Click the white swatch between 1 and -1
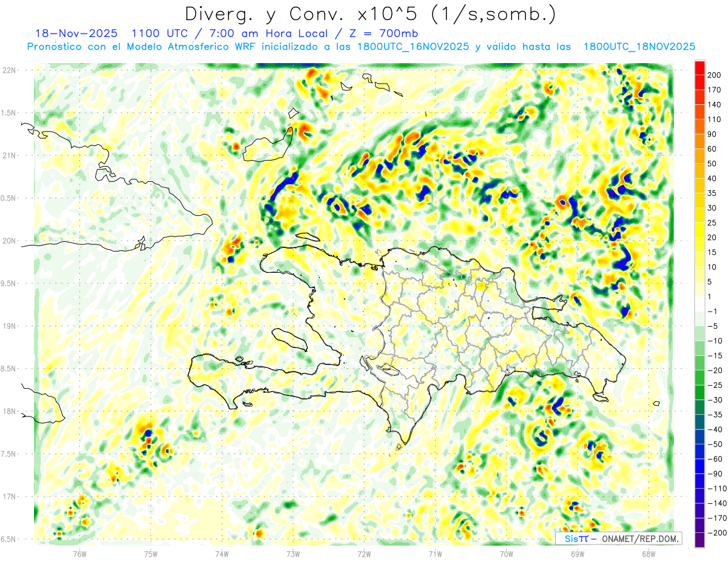This screenshot has height=562, width=728. click(699, 304)
